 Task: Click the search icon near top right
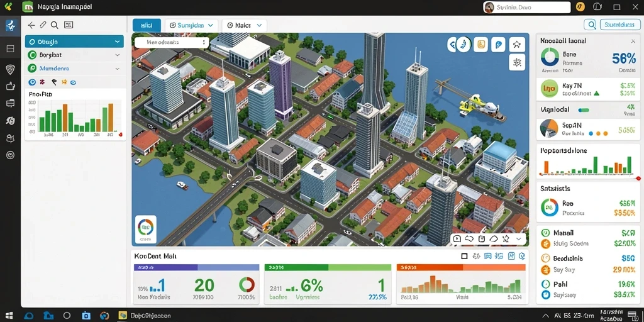pos(591,25)
